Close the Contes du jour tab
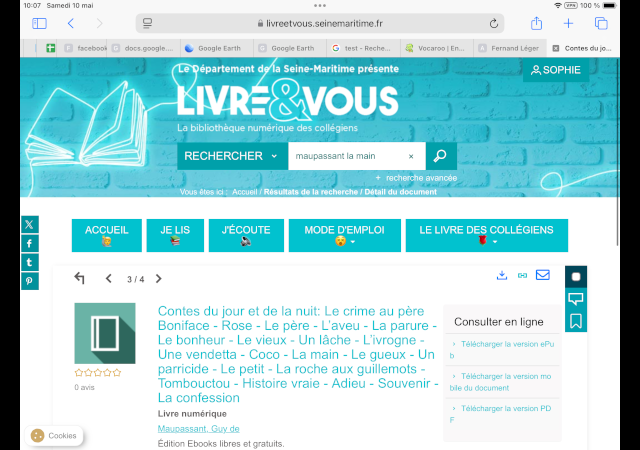 (556, 48)
